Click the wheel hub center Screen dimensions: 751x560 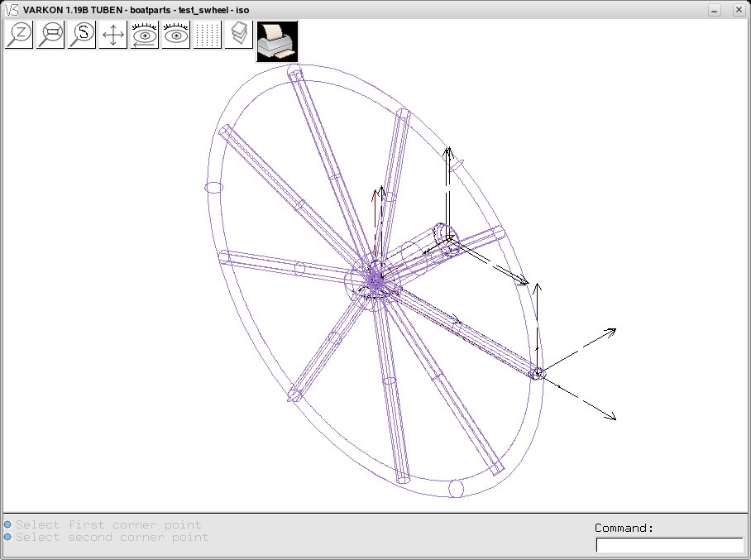(x=376, y=281)
